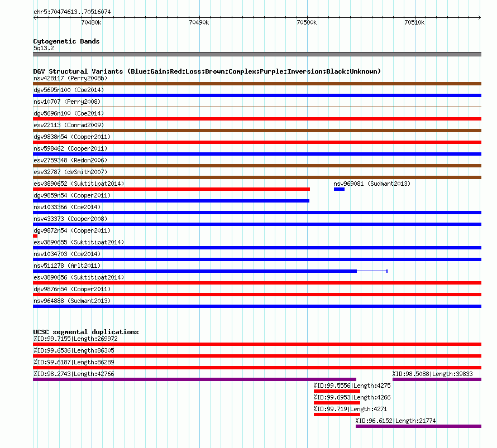Select variant nsv969081 (Sudmant2013) label
Image resolution: width=497 pixels, height=448 pixels.
[x=372, y=184]
